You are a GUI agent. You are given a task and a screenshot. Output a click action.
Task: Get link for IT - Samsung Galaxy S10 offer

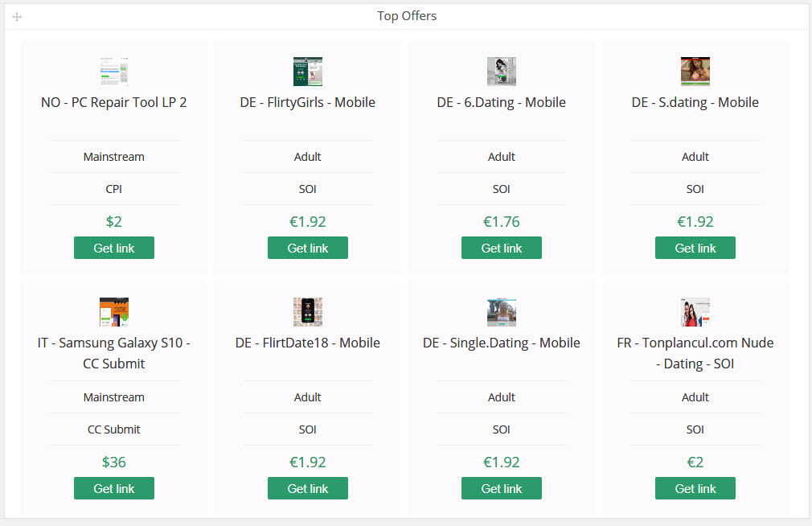point(114,488)
